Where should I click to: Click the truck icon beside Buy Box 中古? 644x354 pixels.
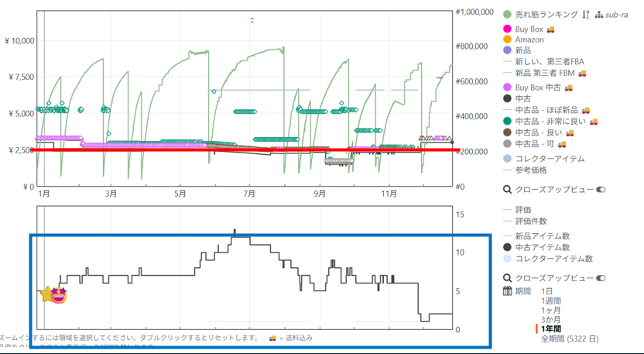tap(569, 88)
